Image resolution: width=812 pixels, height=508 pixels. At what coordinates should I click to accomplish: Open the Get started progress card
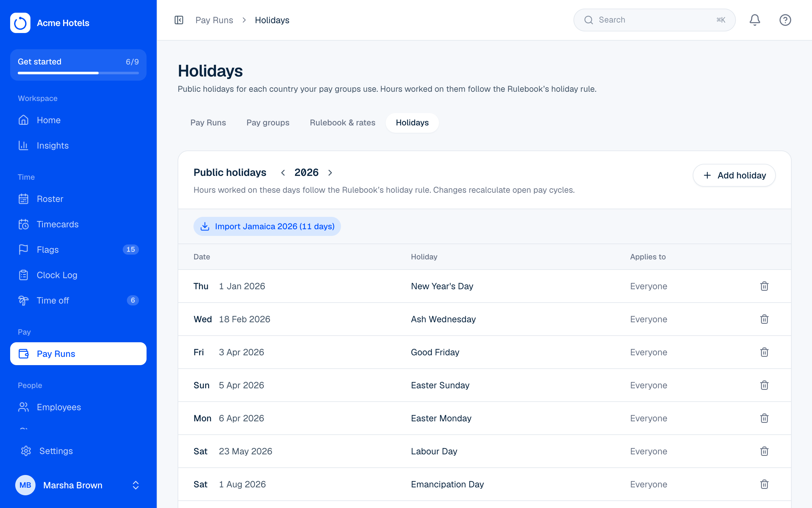[78, 65]
